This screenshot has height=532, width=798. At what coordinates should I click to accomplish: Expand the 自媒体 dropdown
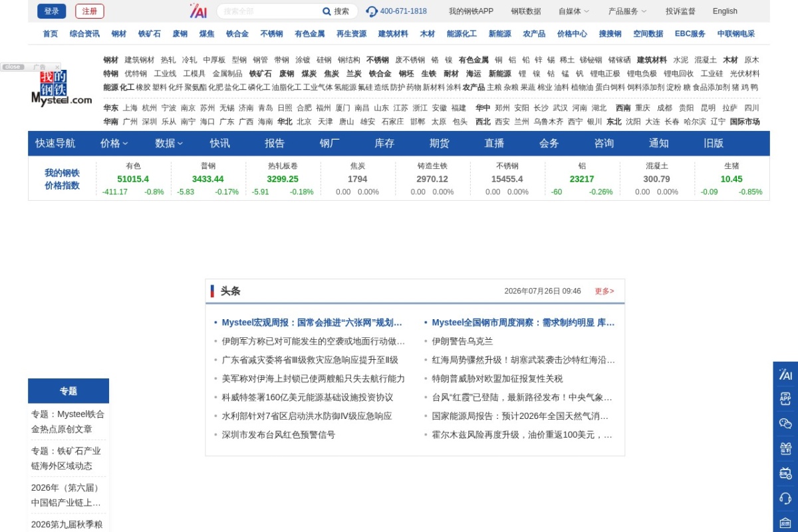(x=574, y=11)
